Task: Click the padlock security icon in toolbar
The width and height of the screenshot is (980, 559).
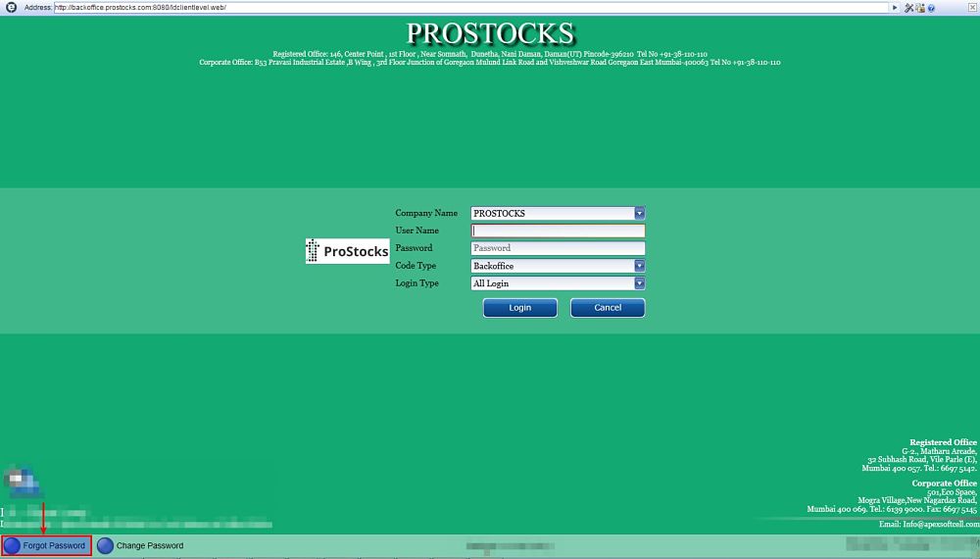Action: click(x=920, y=8)
